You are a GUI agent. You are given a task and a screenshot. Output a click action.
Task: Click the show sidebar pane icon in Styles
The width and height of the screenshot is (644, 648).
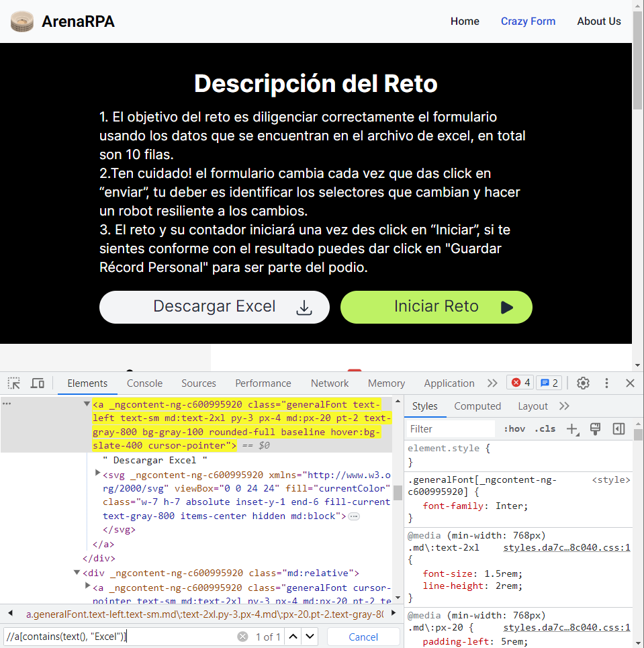616,428
